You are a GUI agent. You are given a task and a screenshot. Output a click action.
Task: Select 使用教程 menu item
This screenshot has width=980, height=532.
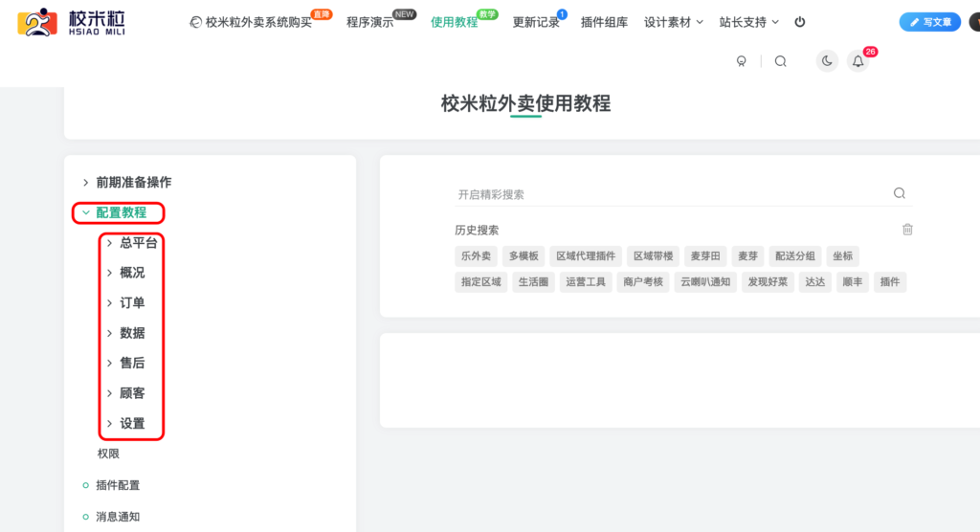pos(455,22)
